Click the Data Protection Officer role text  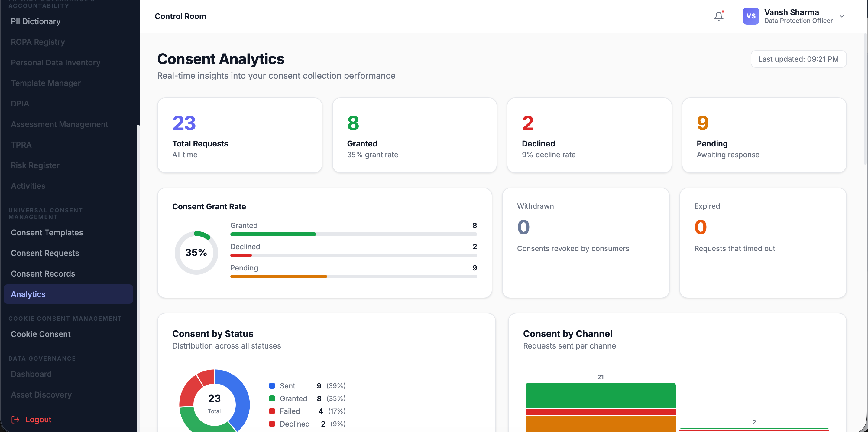(x=798, y=21)
